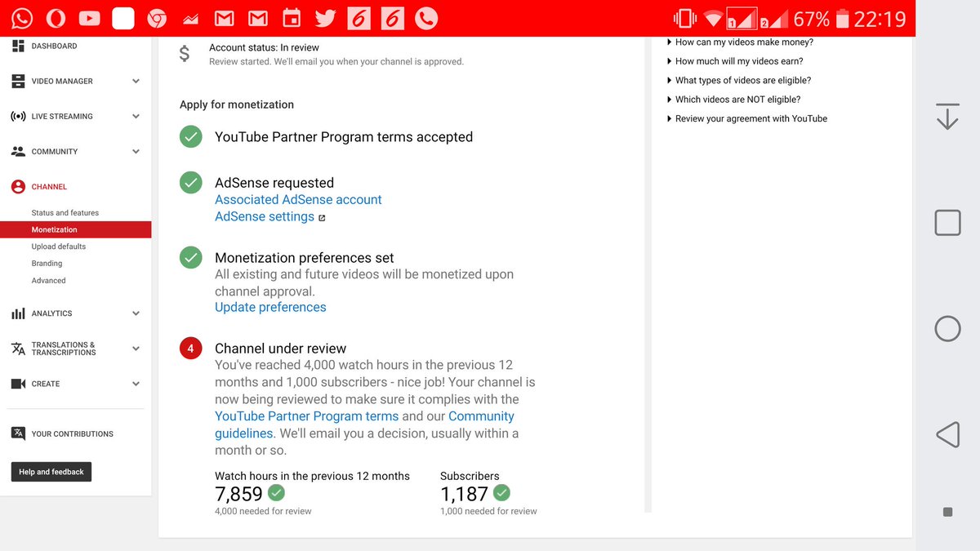Tap the YouTube notification icon
Viewport: 980px width, 551px height.
point(89,18)
